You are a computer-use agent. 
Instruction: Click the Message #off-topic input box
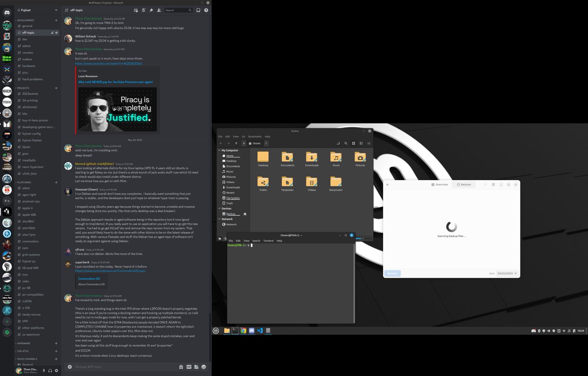[125, 367]
